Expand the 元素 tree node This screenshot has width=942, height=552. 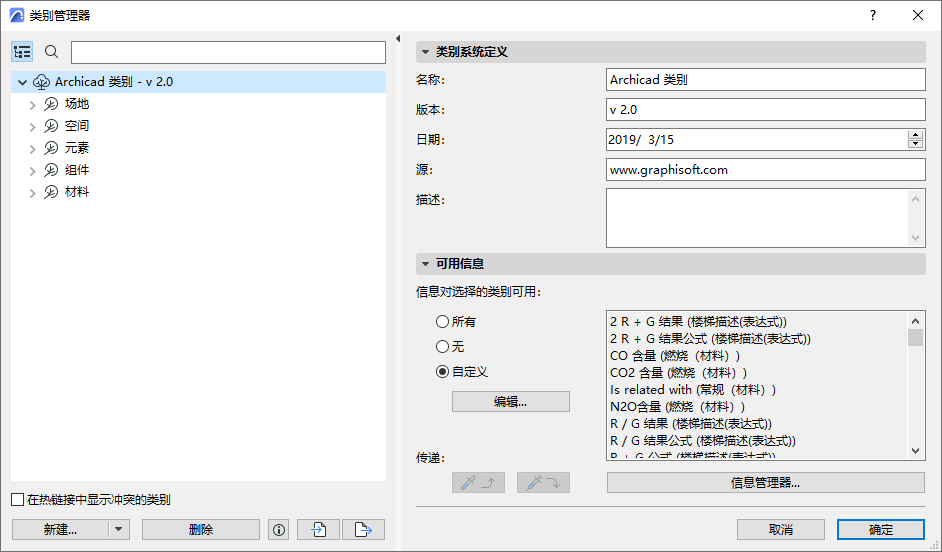pos(32,148)
